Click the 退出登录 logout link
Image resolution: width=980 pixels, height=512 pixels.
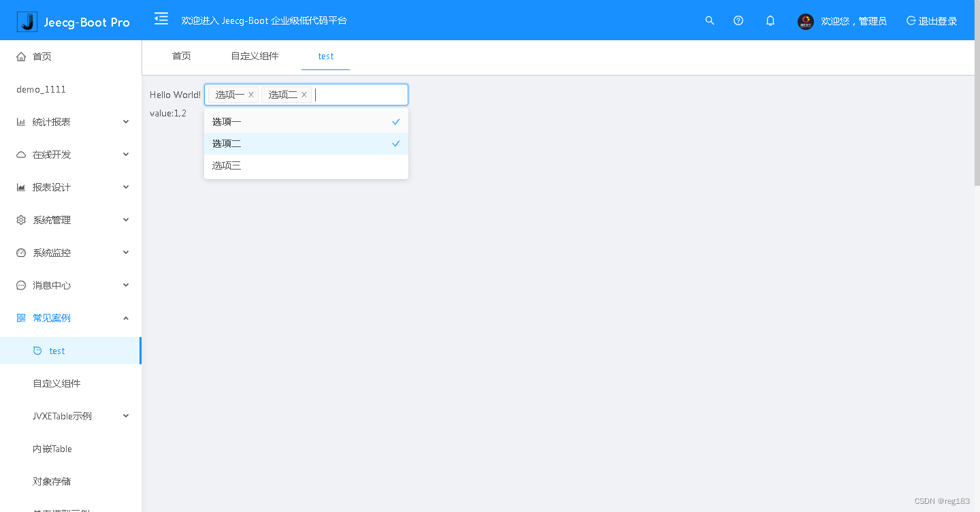(938, 21)
